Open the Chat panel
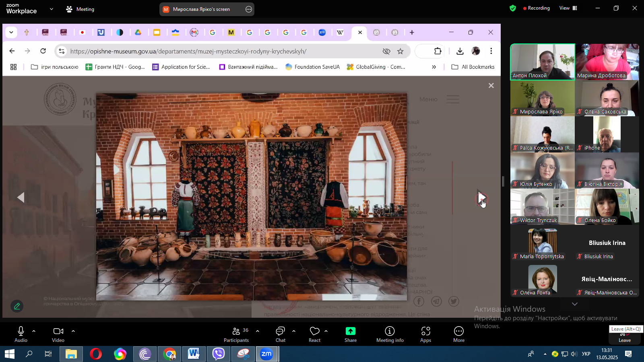Image resolution: width=644 pixels, height=362 pixels. 280,334
